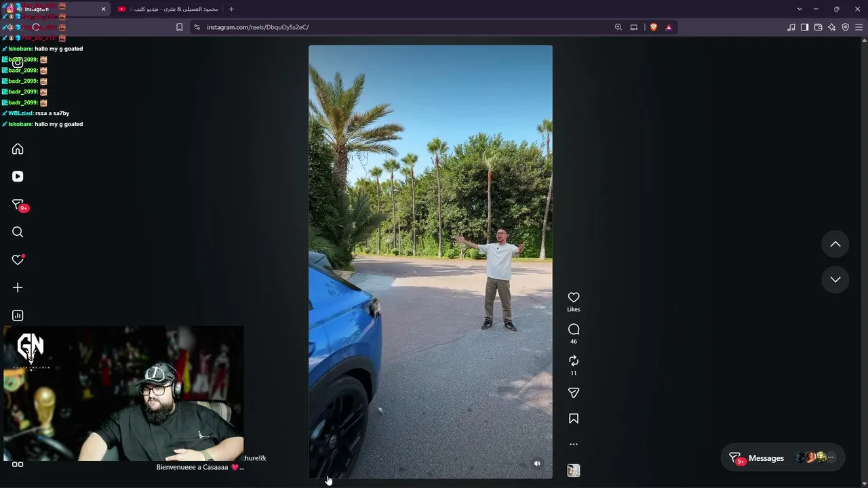Mute or unmute reel audio speaker icon
868x488 pixels.
point(537,464)
